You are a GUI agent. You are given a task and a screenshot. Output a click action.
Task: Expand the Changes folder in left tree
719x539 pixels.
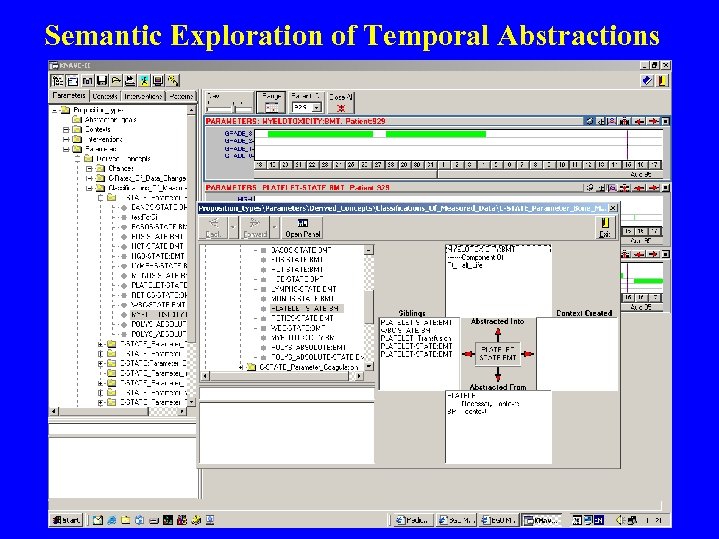[x=89, y=169]
